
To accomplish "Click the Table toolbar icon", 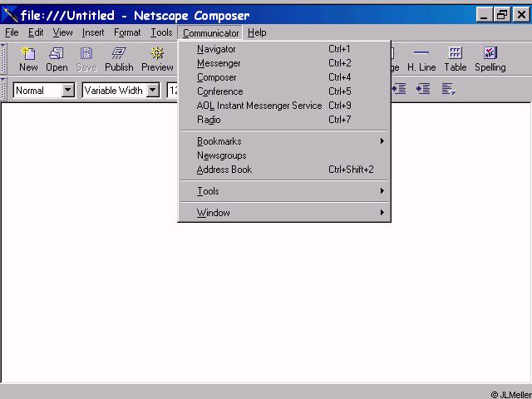I will click(456, 59).
